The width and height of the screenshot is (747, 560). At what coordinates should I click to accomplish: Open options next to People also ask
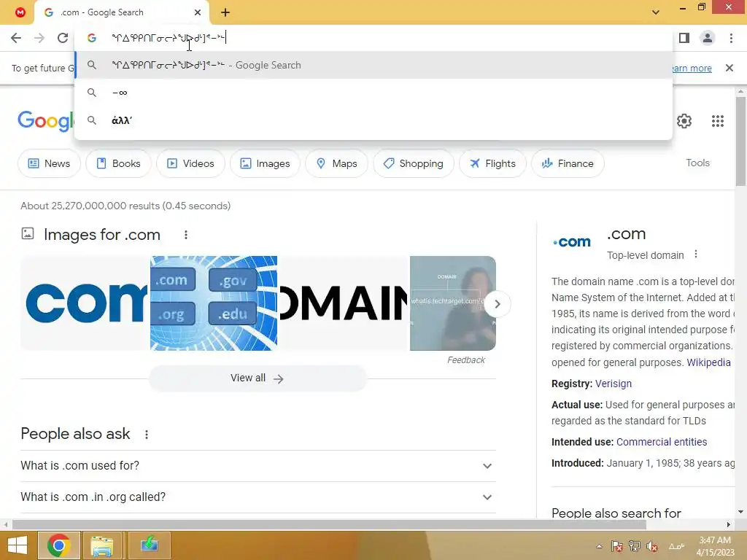click(x=147, y=435)
